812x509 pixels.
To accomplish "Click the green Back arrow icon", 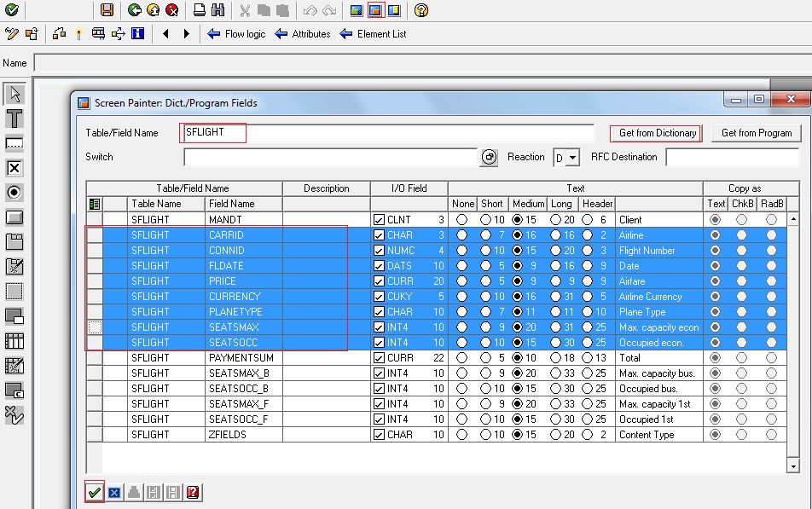I will [134, 10].
